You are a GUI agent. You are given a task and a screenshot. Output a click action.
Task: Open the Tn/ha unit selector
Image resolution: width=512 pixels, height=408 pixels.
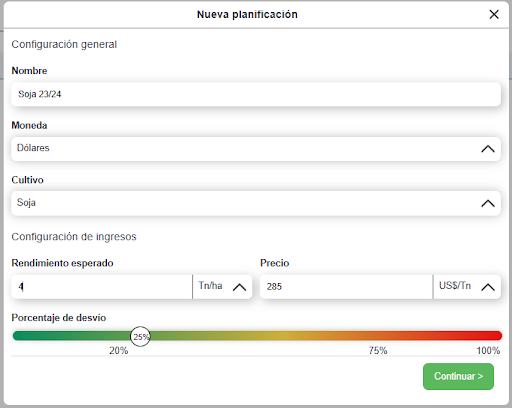point(222,287)
